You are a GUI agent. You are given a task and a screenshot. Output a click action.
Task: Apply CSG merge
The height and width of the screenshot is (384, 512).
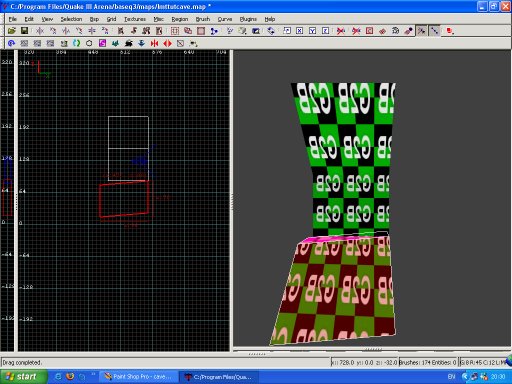[188, 31]
